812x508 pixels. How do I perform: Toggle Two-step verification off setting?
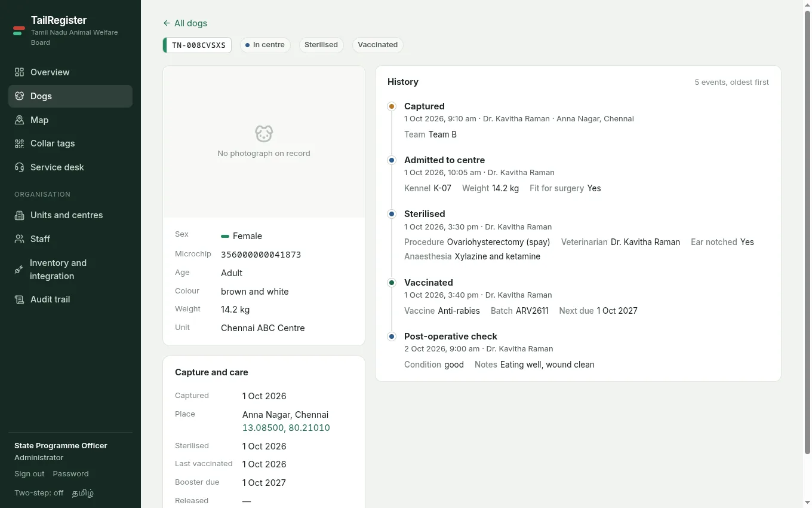click(39, 493)
